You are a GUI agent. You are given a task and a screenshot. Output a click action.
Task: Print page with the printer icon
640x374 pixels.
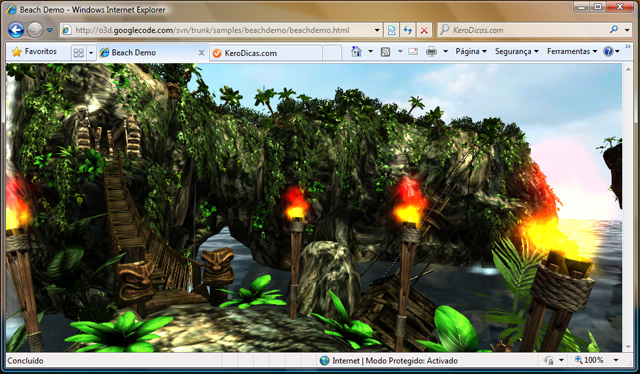[431, 51]
